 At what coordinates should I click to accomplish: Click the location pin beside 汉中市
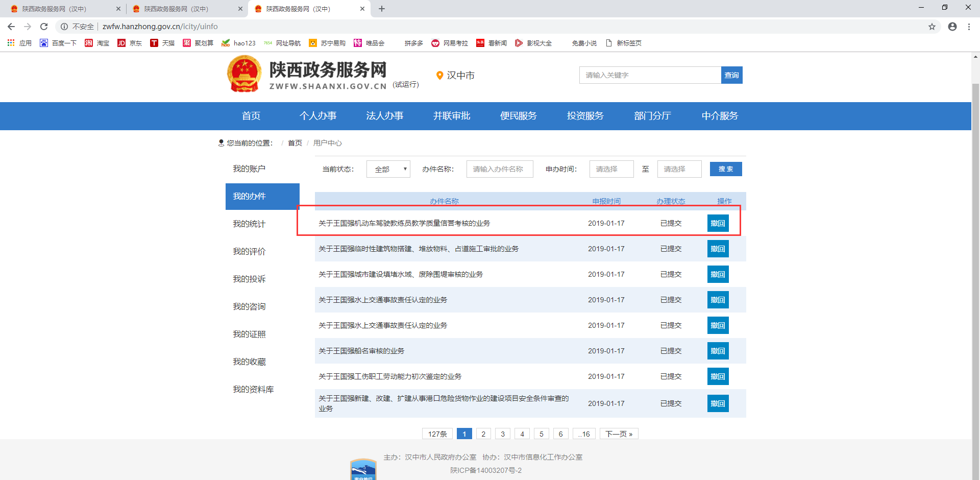[440, 75]
